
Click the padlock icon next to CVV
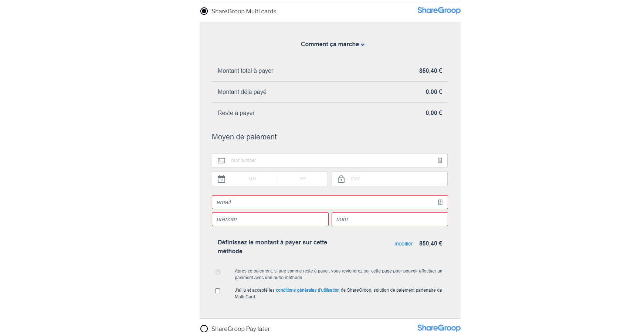(x=341, y=179)
